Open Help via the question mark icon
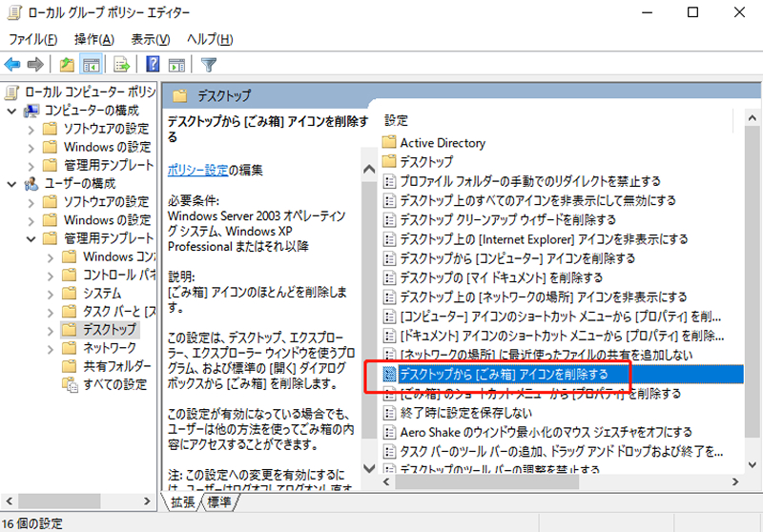763x532 pixels. [153, 64]
